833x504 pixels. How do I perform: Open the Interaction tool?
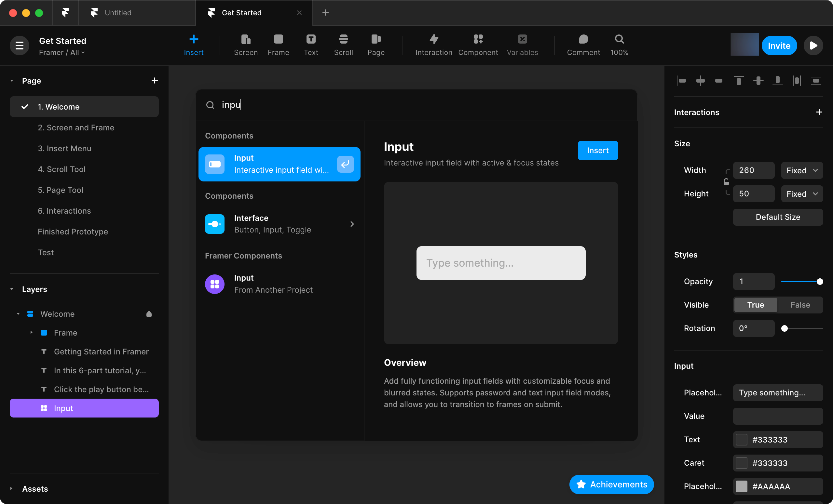tap(434, 45)
